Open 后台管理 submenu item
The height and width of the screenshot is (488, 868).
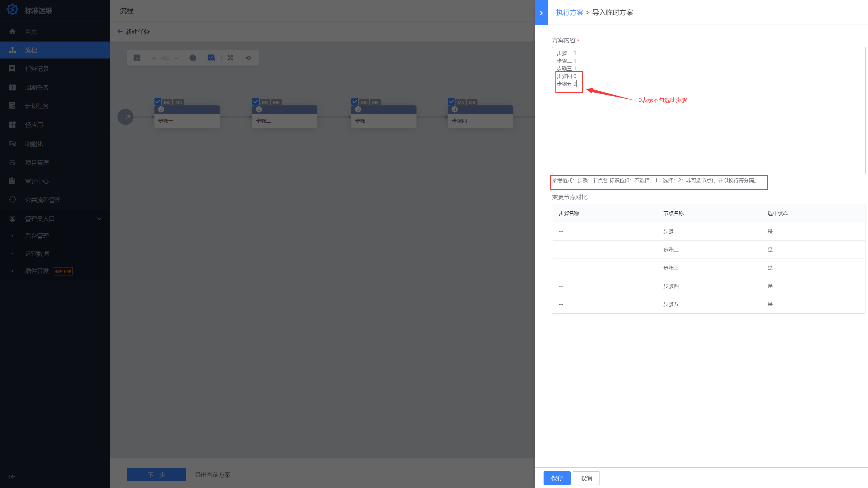pos(37,236)
